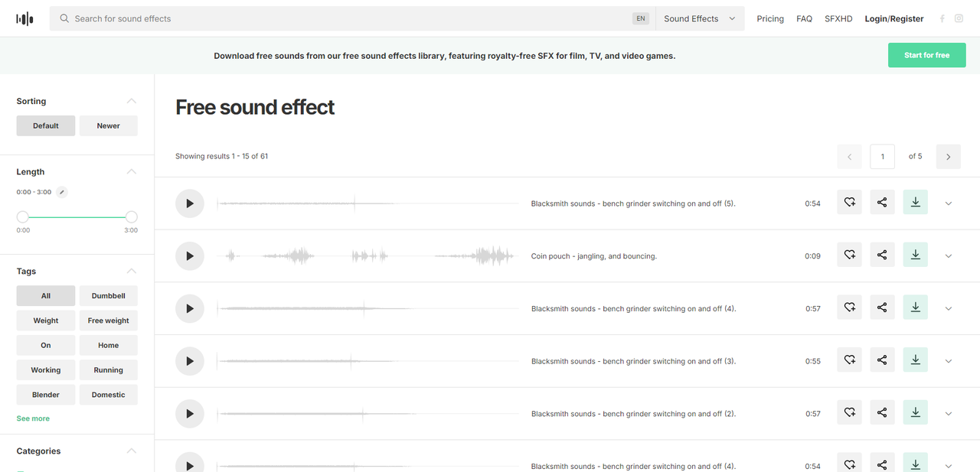980x472 pixels.
Task: Toggle the Blender tag filter
Action: (46, 395)
